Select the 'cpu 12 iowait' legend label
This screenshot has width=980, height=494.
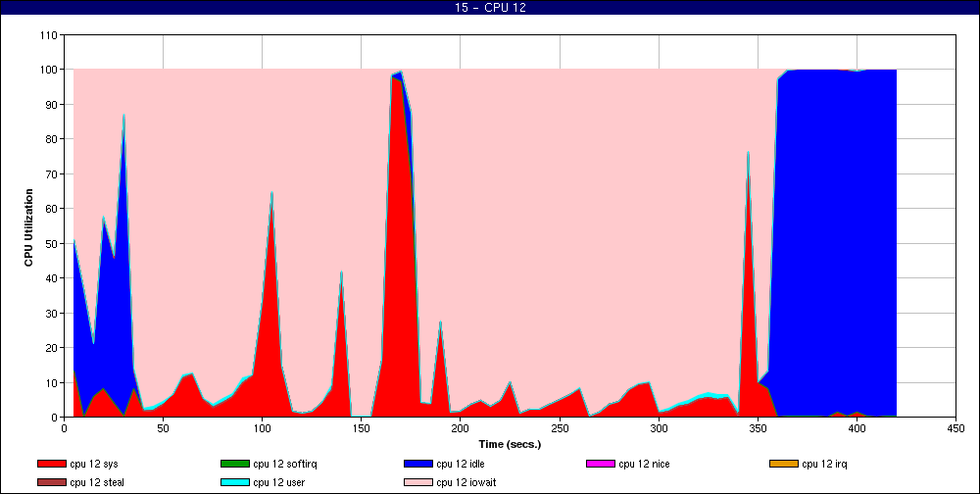465,483
